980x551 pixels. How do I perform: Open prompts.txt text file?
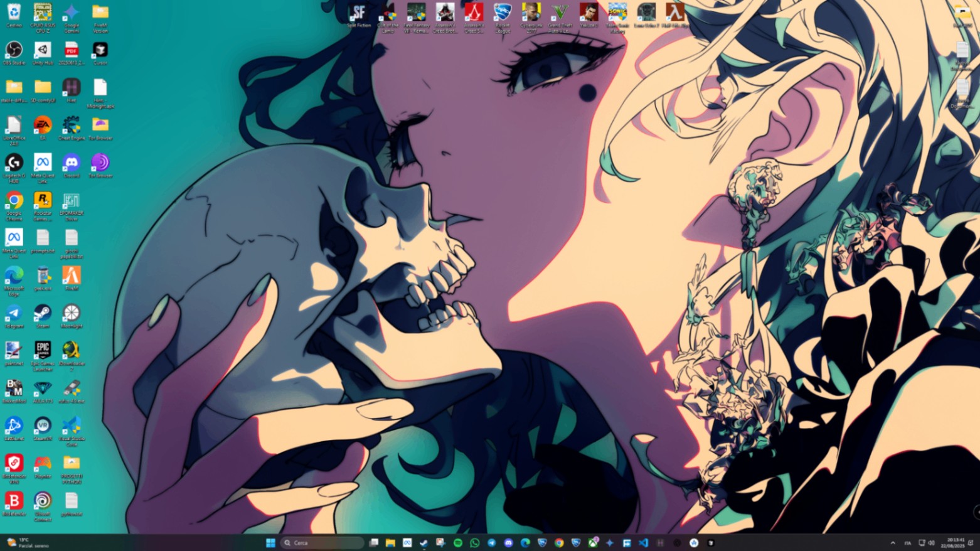[43, 241]
